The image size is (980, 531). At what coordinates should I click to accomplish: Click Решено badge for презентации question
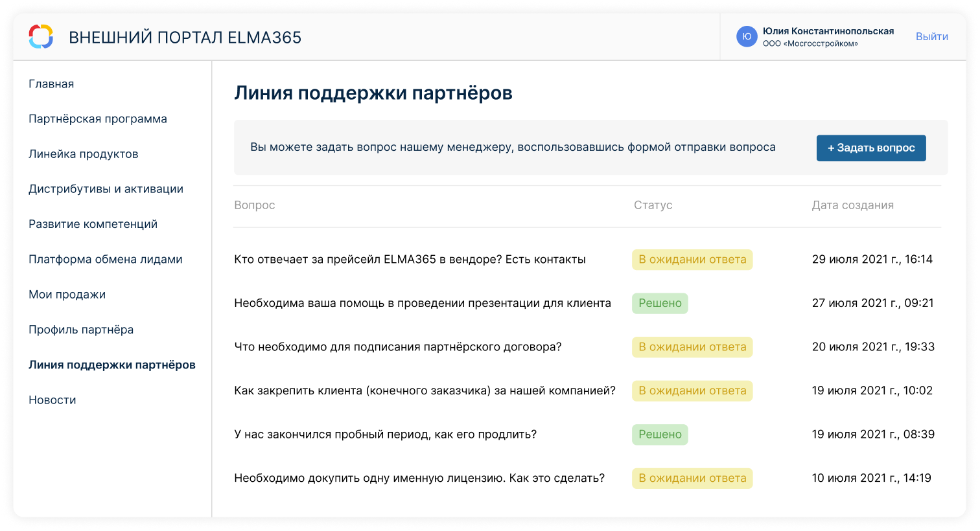[x=660, y=303]
